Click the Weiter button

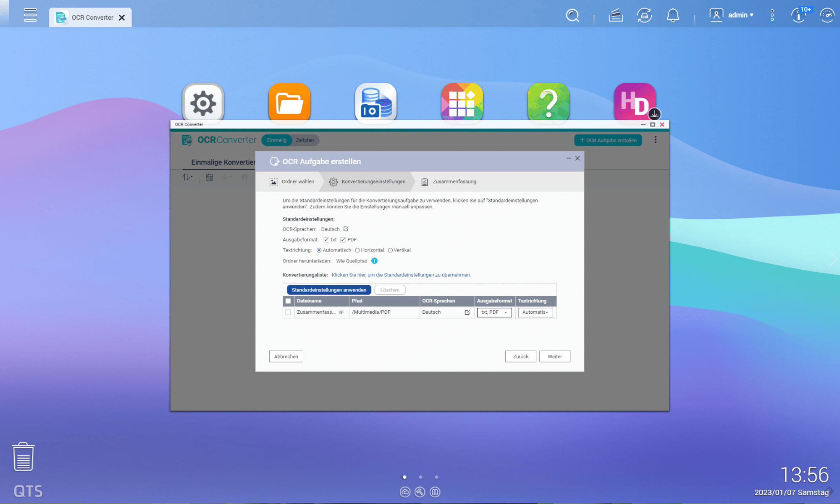point(554,356)
